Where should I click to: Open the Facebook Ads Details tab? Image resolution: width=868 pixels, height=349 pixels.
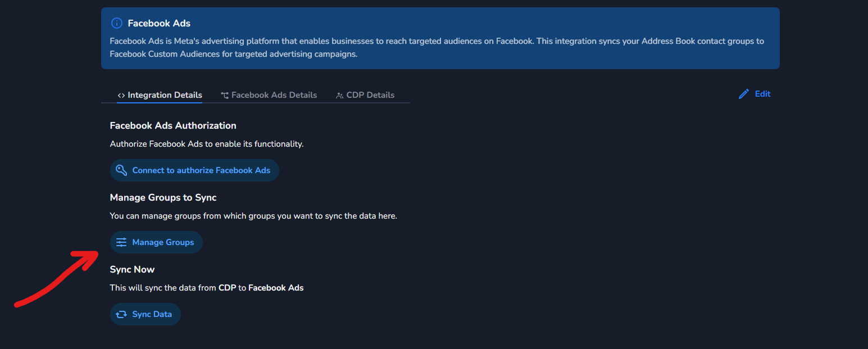coord(274,95)
